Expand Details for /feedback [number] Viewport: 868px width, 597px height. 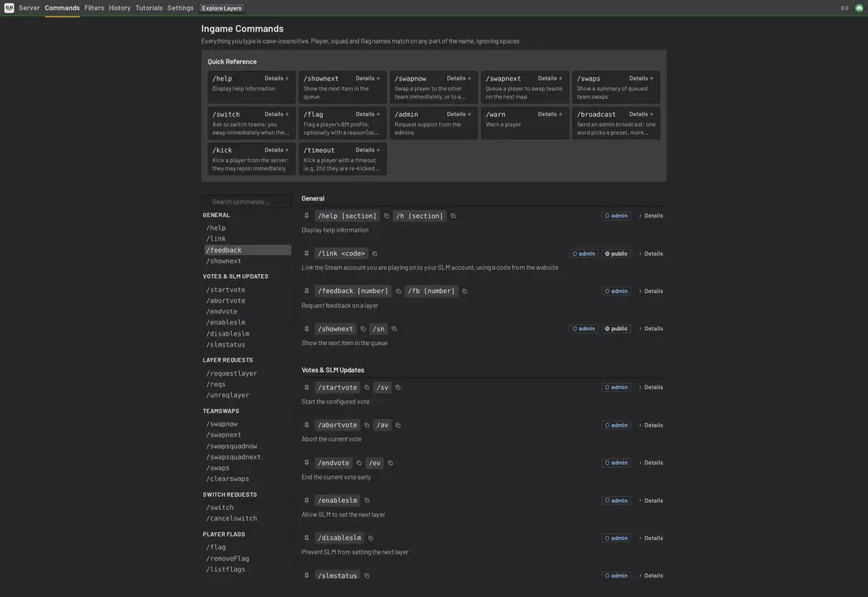point(650,291)
